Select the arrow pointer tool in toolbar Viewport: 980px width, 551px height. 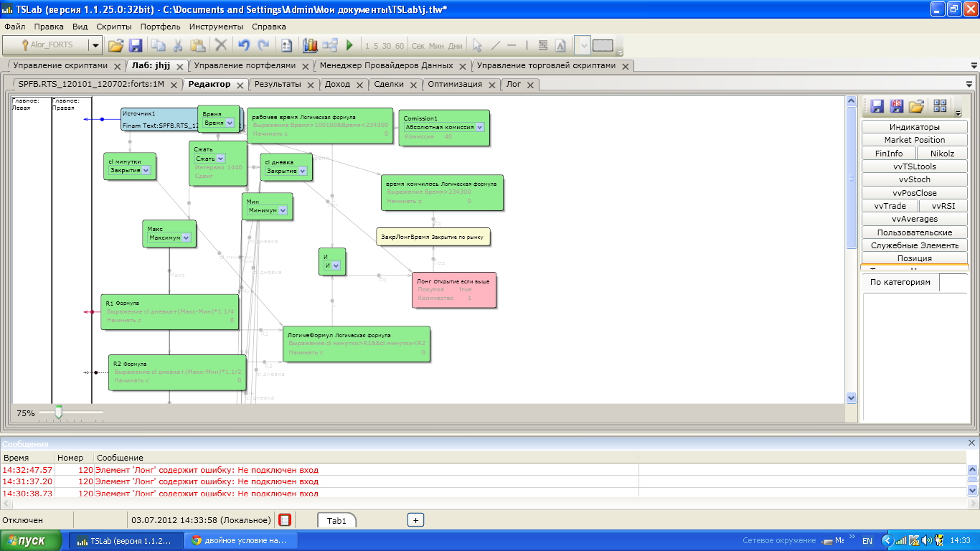(x=477, y=45)
